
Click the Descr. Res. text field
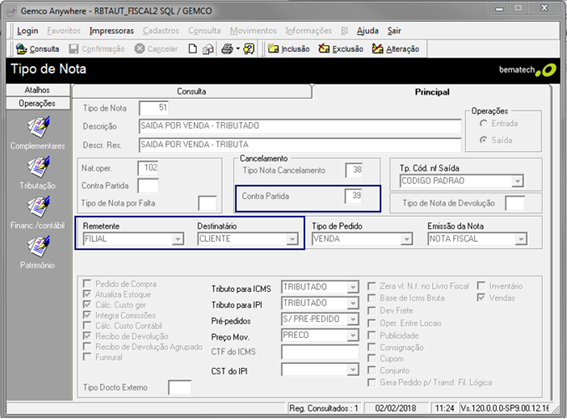(300, 145)
